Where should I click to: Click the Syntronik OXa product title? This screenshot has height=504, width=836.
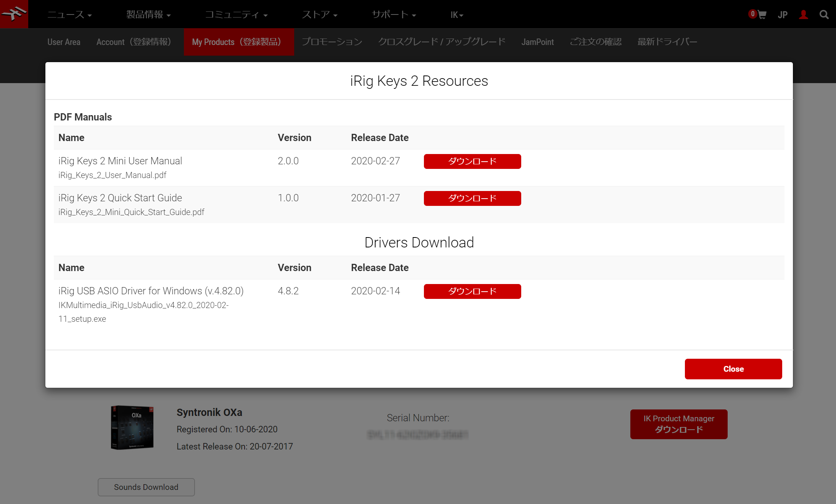(209, 413)
